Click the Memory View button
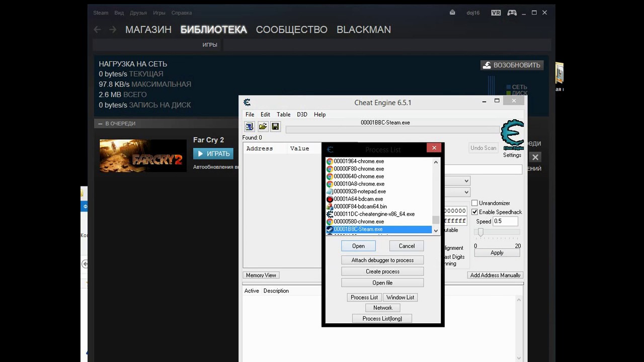Screen dimensions: 644x362 [x=261, y=275]
